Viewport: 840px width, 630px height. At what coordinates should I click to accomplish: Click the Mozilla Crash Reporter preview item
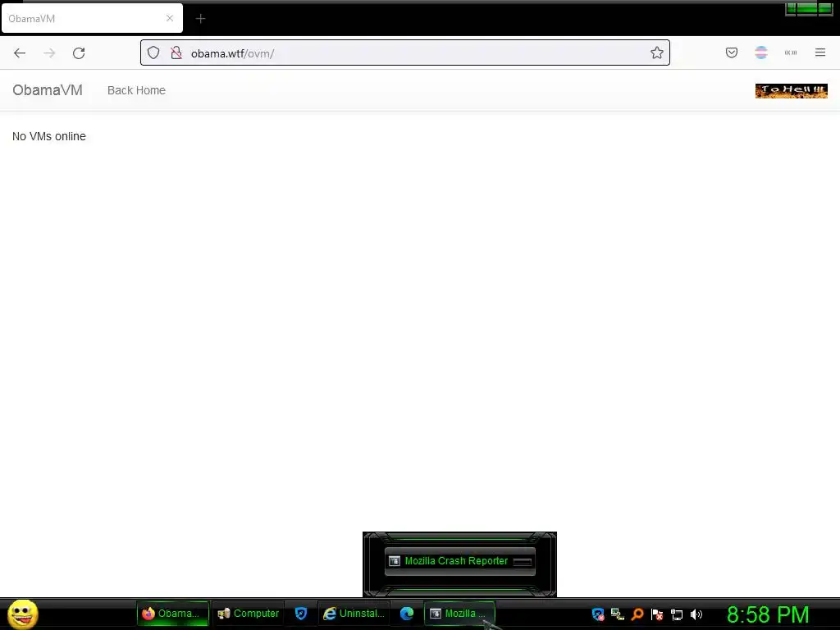pyautogui.click(x=459, y=561)
